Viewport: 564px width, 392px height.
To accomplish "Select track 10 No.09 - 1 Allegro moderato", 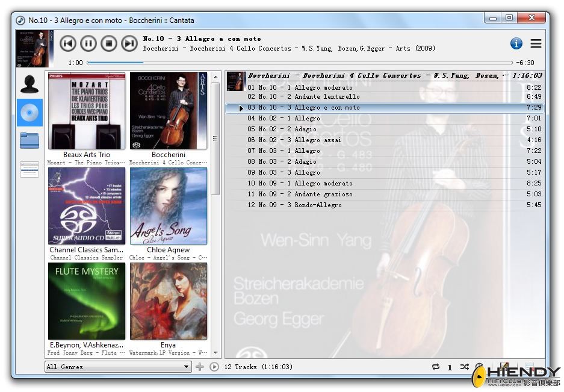I will pos(384,183).
